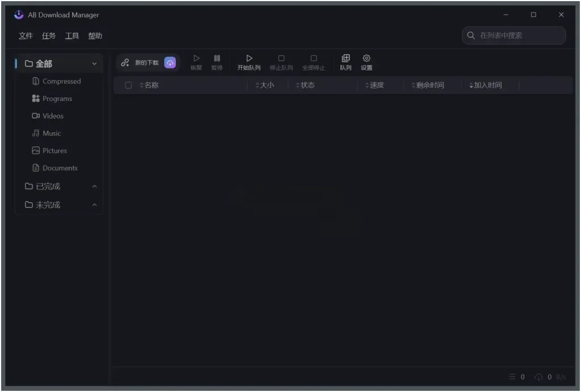Screen dimensions: 581x392
Task: Maximize the AB Download Manager window
Action: click(x=533, y=14)
